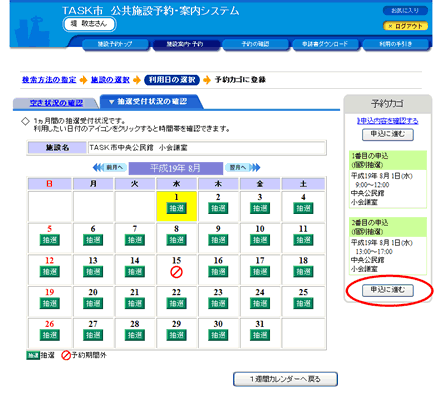440x395 pixels.
Task: Click the 抽選 icon under day 9
Action: tap(218, 240)
